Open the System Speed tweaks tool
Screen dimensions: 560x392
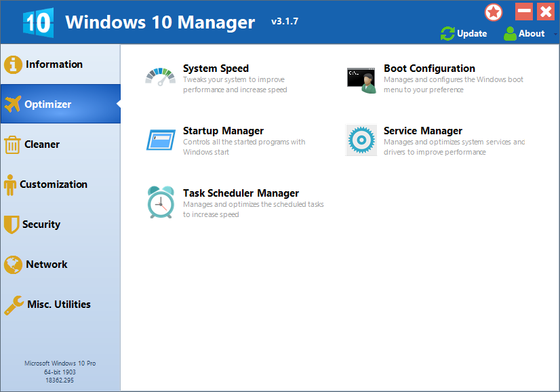point(216,68)
